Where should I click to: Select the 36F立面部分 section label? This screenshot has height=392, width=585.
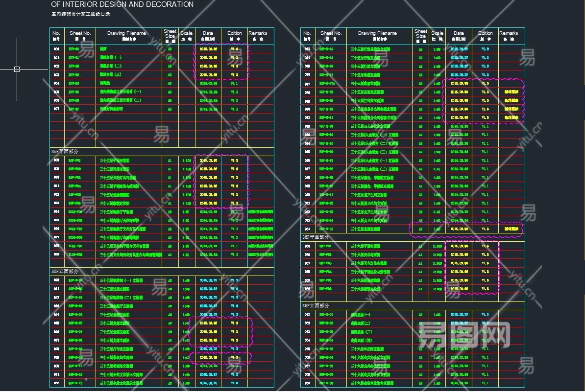pos(316,305)
